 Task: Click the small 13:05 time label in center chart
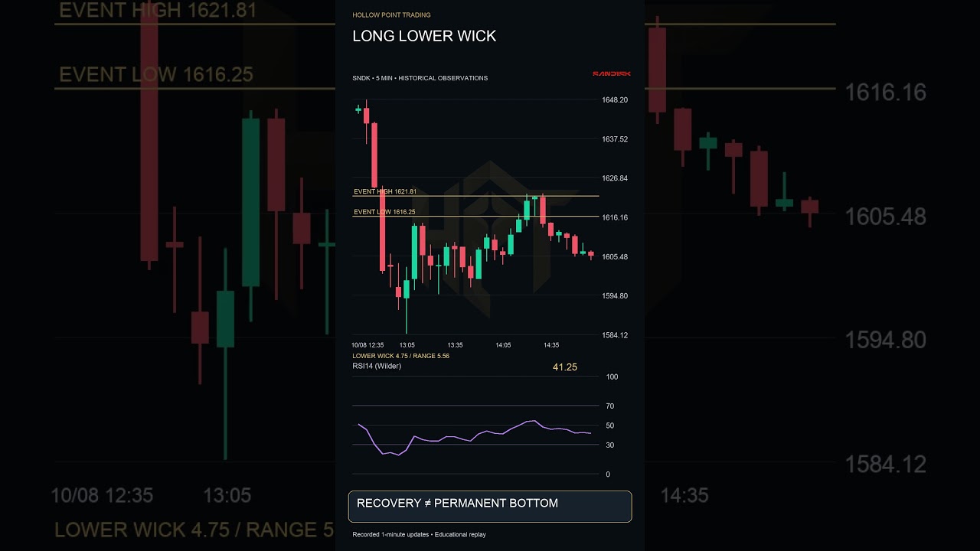(x=407, y=345)
